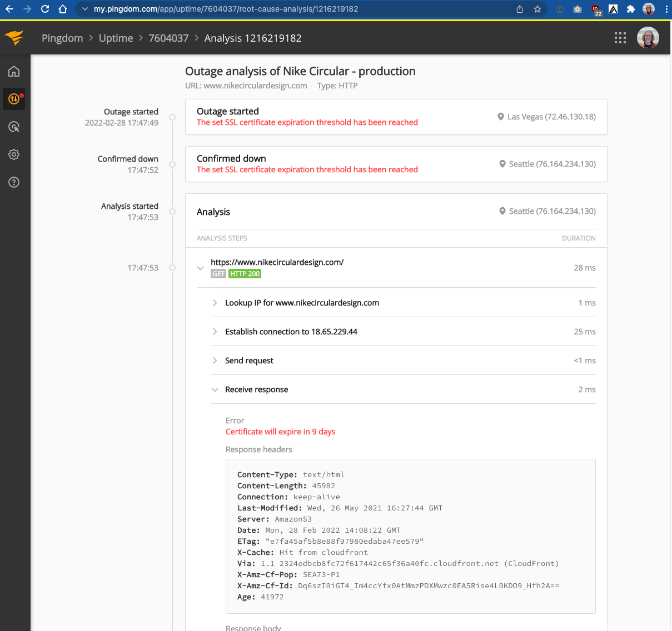Expand Lookup IP for www.nikecirculardesign.com
This screenshot has width=672, height=631.
point(215,303)
